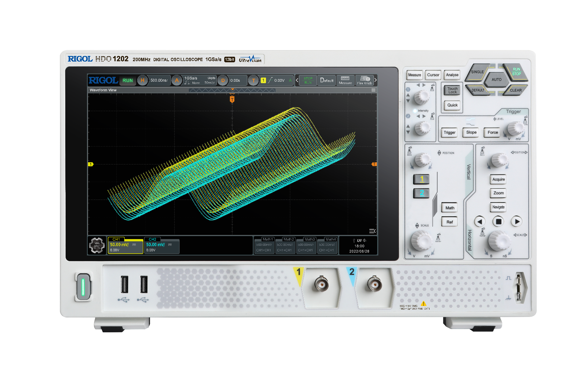Click the orange trigger level marker on the right edge

pyautogui.click(x=374, y=164)
